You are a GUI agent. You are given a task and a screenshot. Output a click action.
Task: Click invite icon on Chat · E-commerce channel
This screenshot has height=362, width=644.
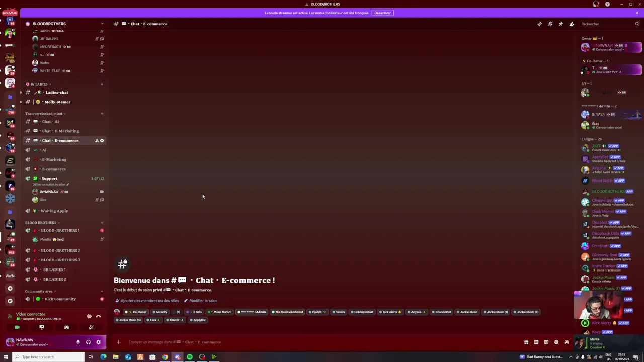point(97,141)
